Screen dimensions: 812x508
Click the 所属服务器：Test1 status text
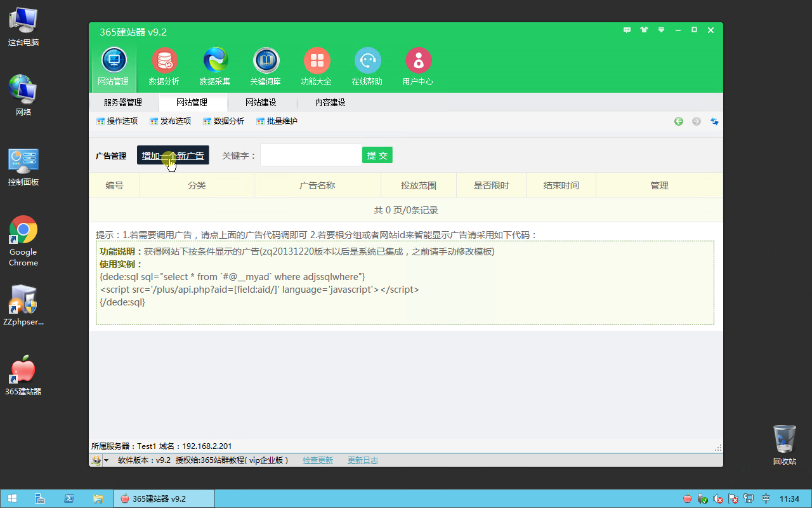124,446
